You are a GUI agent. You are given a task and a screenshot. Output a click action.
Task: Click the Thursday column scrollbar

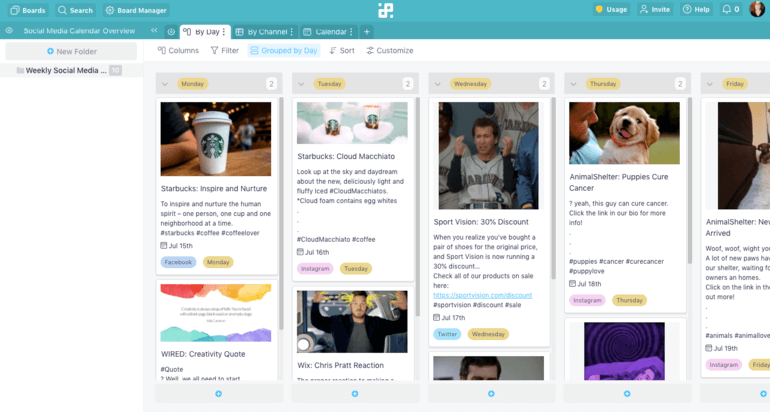coord(690,181)
